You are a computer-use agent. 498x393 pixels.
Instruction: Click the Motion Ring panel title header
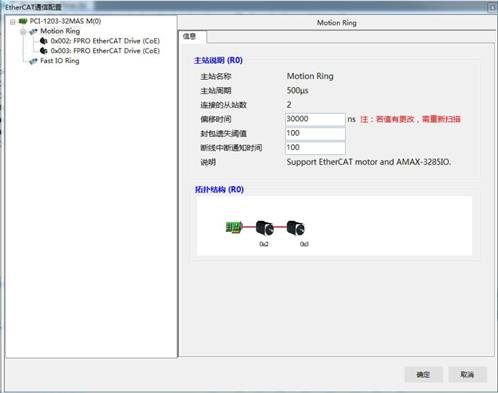pos(337,23)
